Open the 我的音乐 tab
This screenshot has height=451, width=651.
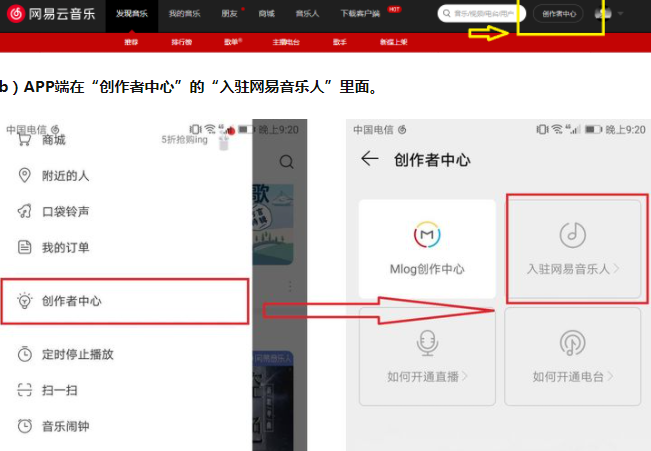(184, 14)
